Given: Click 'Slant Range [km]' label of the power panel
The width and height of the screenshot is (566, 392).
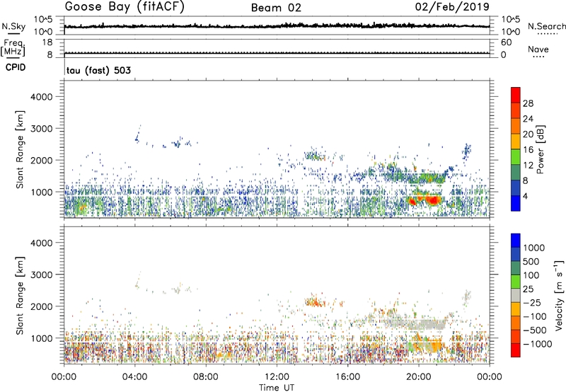Looking at the screenshot, I should coord(20,149).
